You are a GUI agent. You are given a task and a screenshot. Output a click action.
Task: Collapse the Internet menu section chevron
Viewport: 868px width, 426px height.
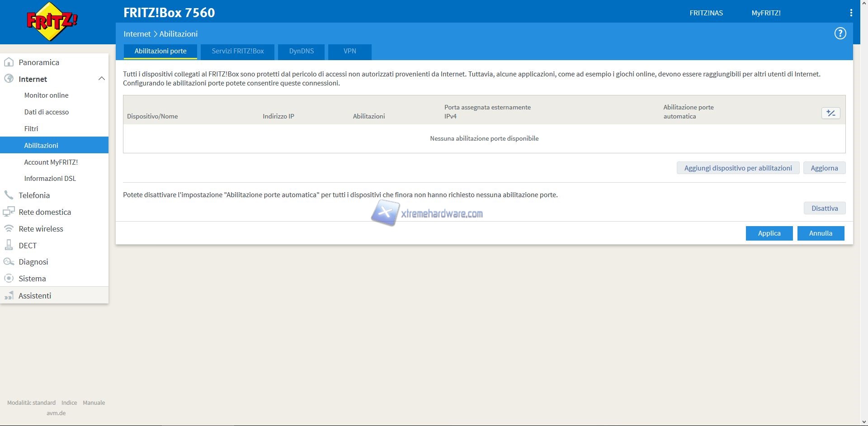tap(101, 79)
